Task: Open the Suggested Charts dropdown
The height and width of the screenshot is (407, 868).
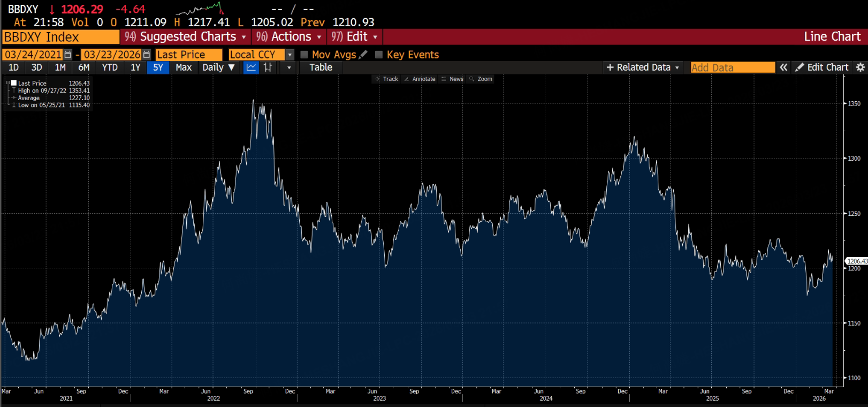Action: click(185, 37)
